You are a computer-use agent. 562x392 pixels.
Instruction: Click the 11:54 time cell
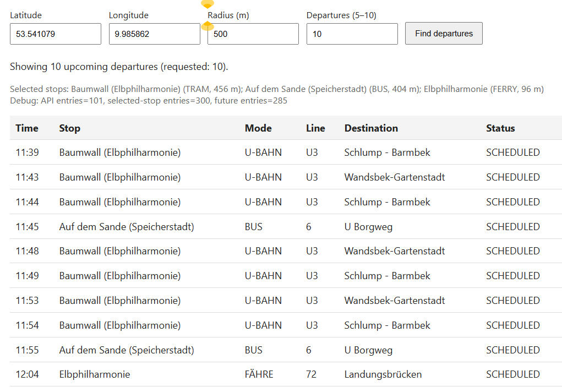pyautogui.click(x=27, y=325)
